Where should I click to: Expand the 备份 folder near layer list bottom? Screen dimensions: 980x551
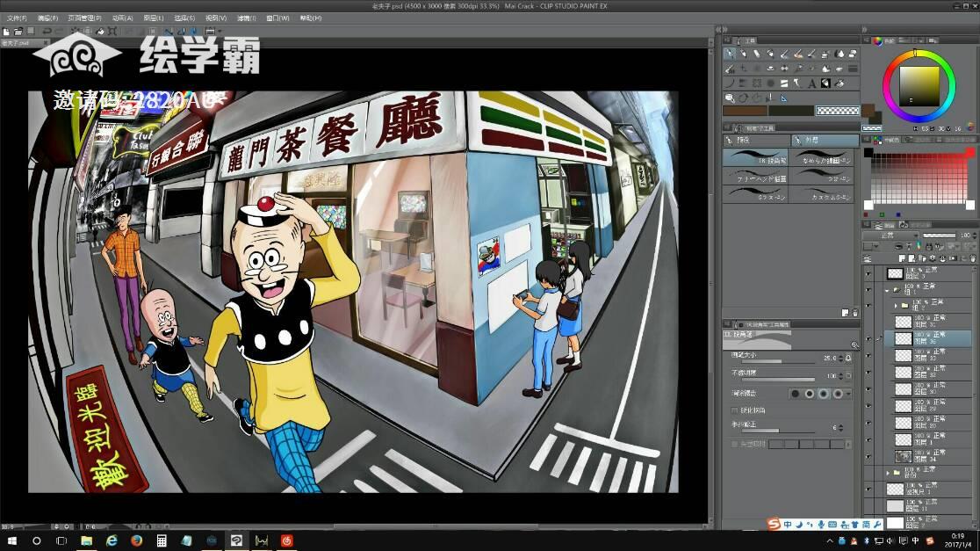click(888, 473)
